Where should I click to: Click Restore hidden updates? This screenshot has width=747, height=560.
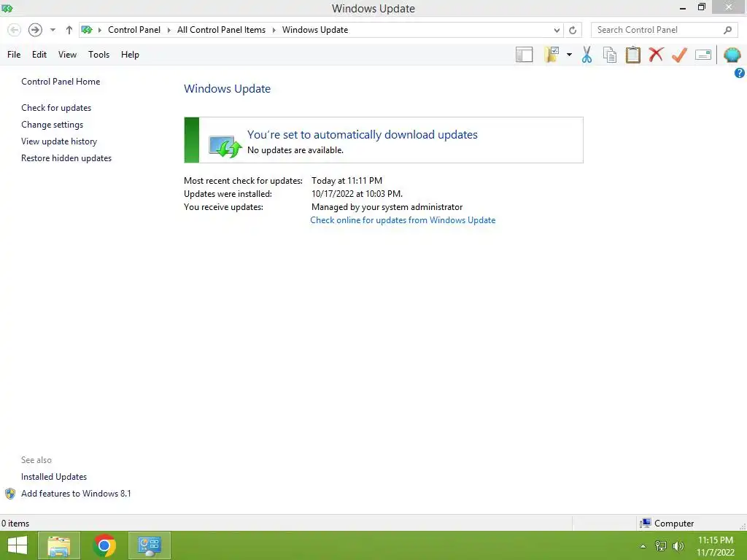click(66, 158)
